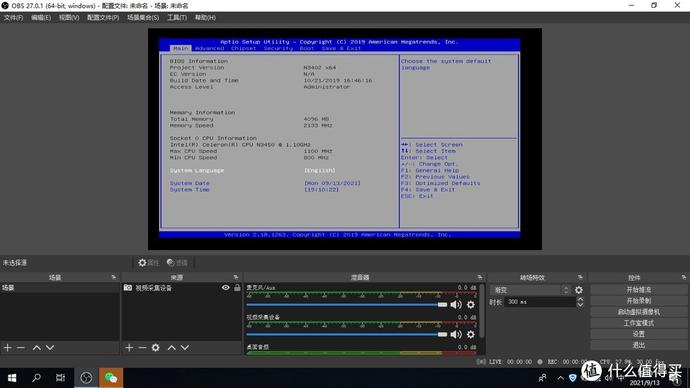The width and height of the screenshot is (690, 388).
Task: Adjust the 麦克风/Aux volume slider handle
Action: (442, 304)
